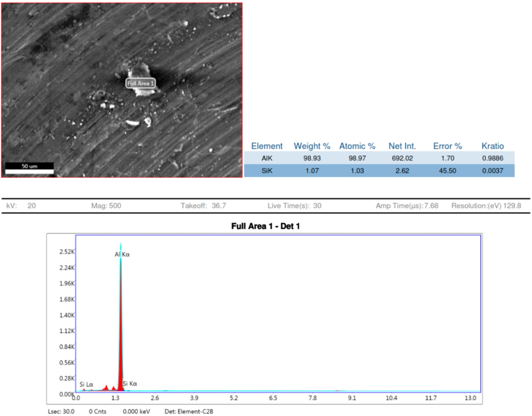This screenshot has width=532, height=416.
Task: Click the Si Kα peak label
Action: click(x=130, y=384)
